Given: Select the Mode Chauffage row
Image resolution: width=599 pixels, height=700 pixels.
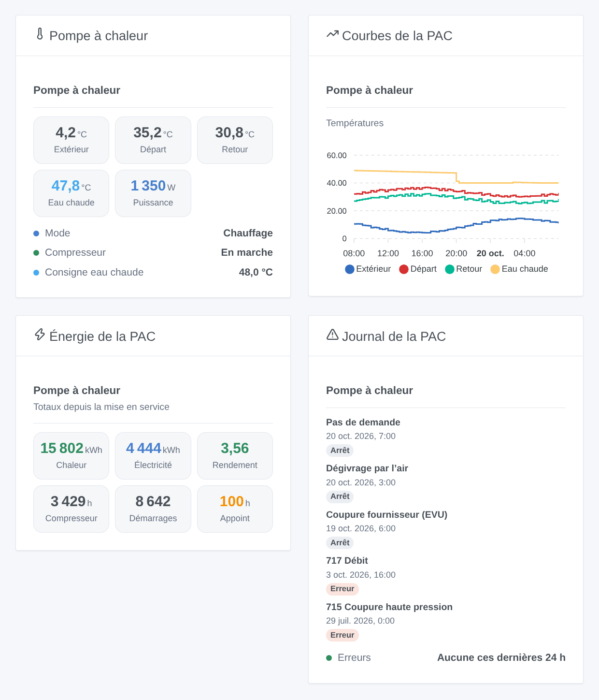Looking at the screenshot, I should (153, 233).
